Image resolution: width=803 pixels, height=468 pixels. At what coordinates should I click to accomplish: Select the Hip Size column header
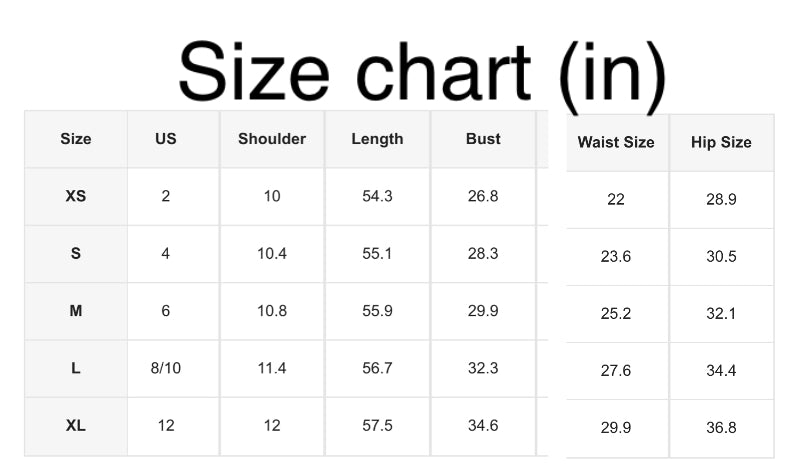click(x=721, y=142)
